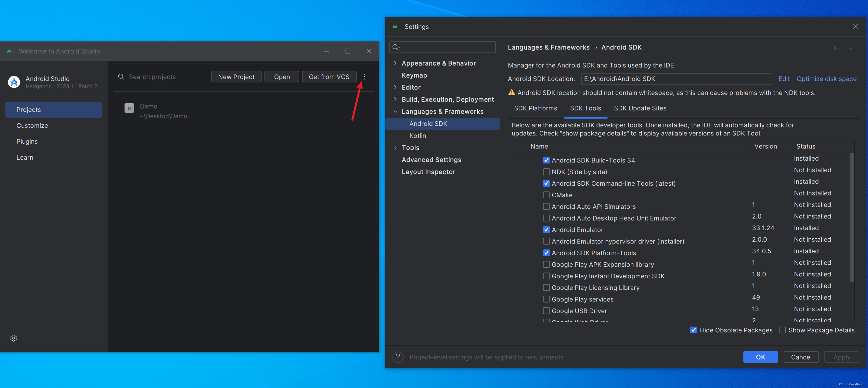This screenshot has width=868, height=388.
Task: Go forward with the right arrow in Settings
Action: tap(849, 48)
